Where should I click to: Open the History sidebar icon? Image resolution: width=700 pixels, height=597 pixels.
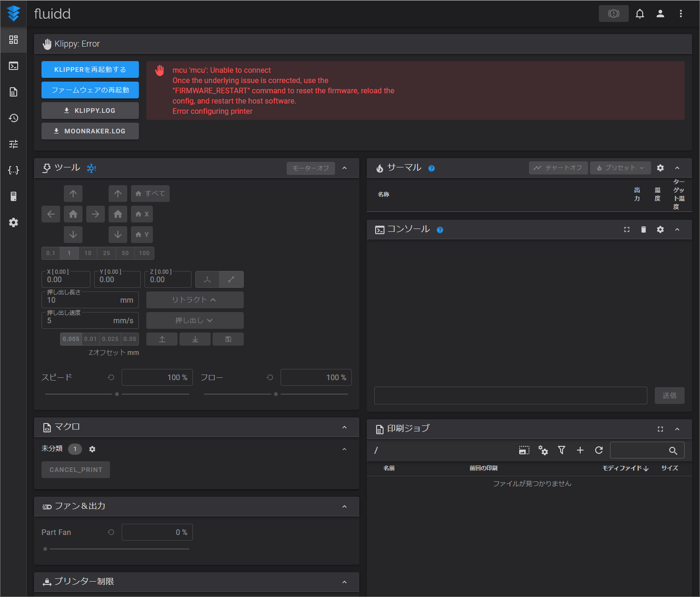click(x=14, y=118)
